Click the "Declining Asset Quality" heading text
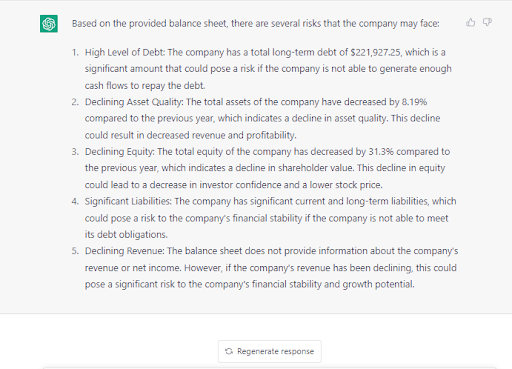Viewport: 512px width, 369px height. (134, 102)
